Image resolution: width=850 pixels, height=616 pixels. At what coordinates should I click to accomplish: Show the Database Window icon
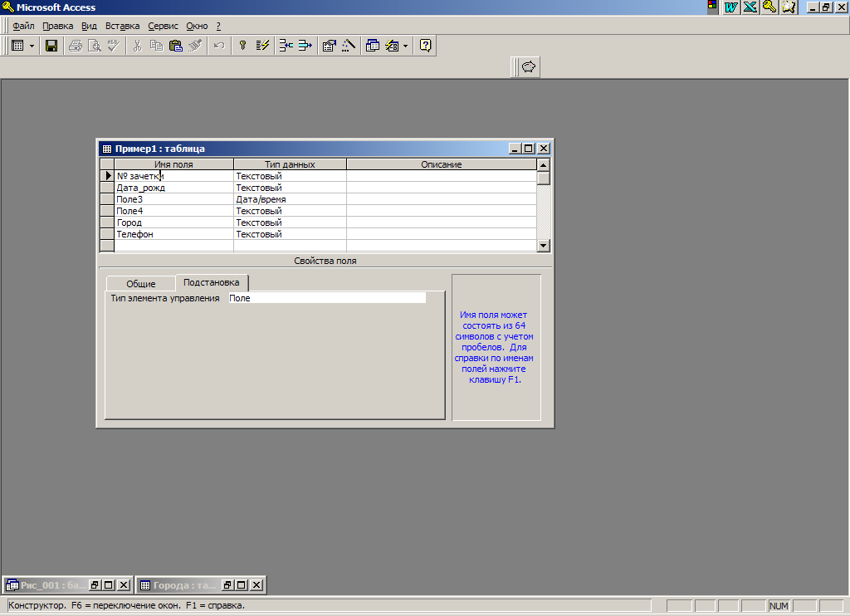point(373,46)
